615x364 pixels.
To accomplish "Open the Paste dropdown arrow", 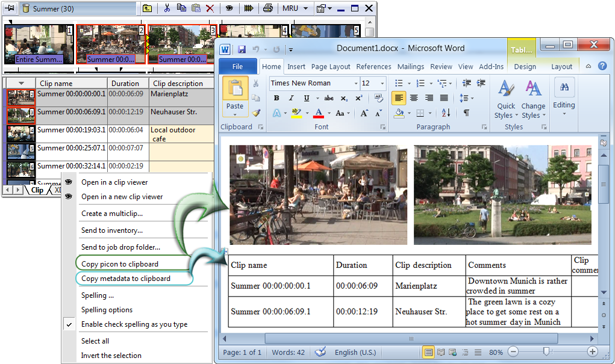I will [x=235, y=114].
